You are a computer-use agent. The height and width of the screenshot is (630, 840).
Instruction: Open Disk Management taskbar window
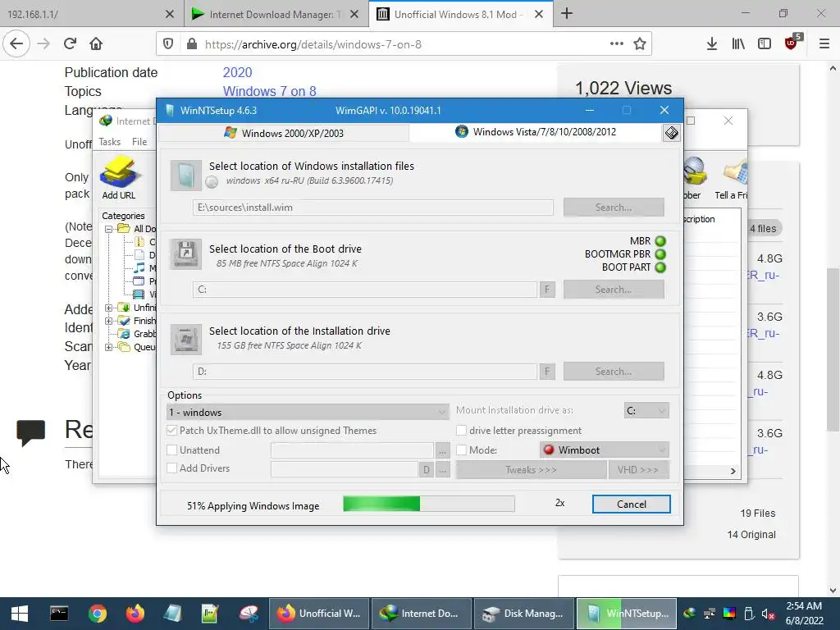click(523, 614)
